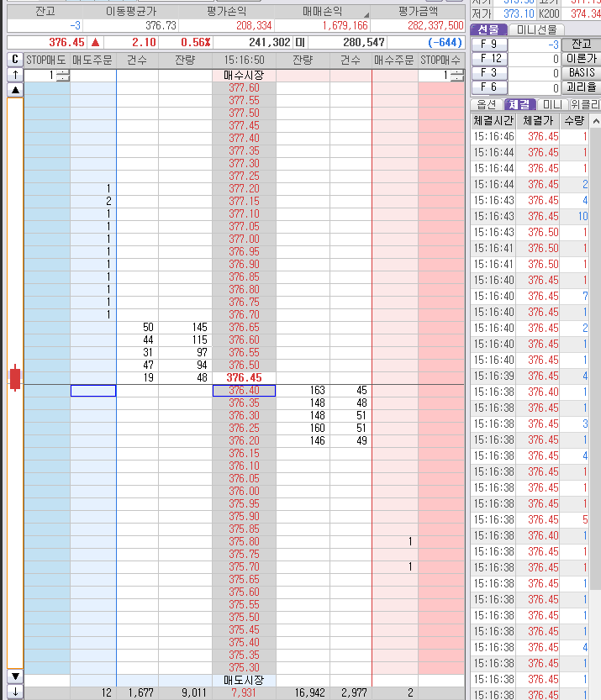The height and width of the screenshot is (700, 601).
Task: Click the sell order 2 at 377.15
Action: pos(108,202)
